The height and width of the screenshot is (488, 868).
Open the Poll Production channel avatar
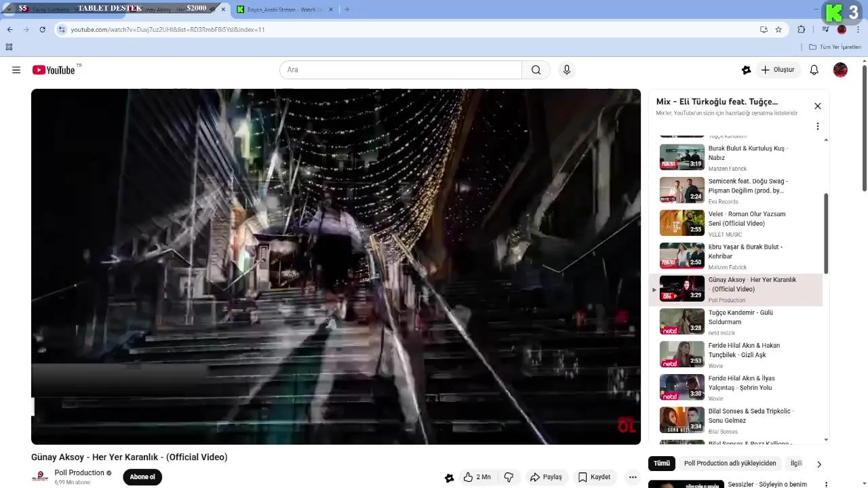[40, 477]
